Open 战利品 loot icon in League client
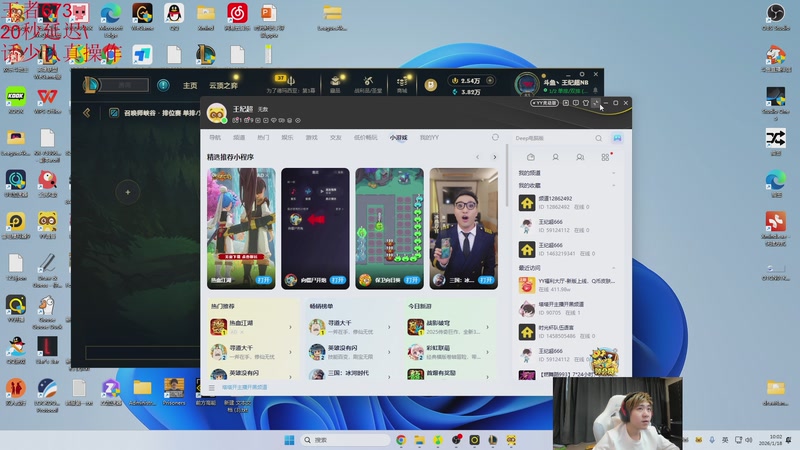Viewport: 800px width, 450px height. pos(368,84)
